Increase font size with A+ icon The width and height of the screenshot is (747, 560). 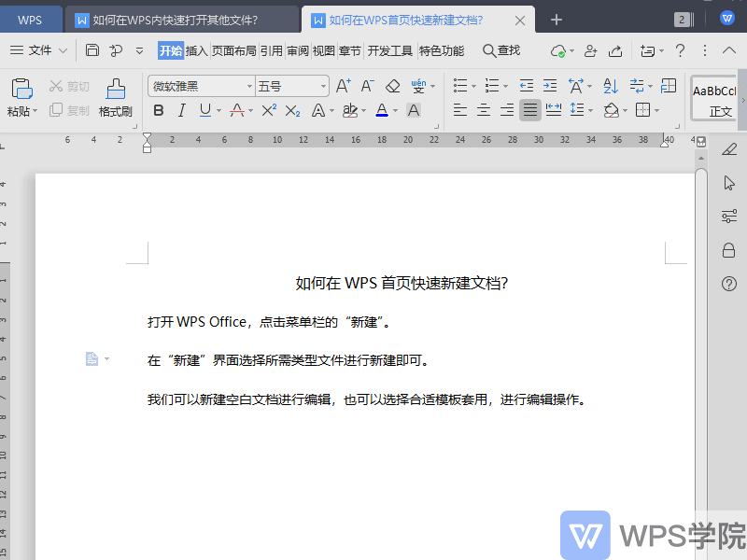(x=343, y=86)
